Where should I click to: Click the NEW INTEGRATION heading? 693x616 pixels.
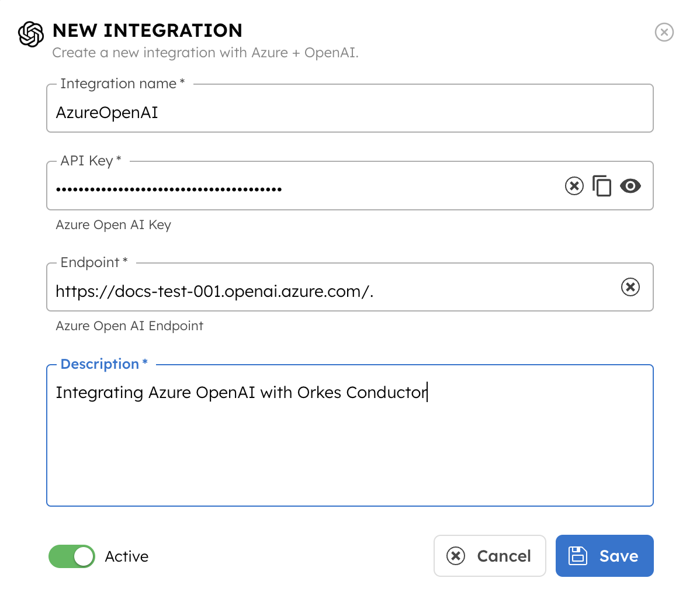pyautogui.click(x=147, y=30)
